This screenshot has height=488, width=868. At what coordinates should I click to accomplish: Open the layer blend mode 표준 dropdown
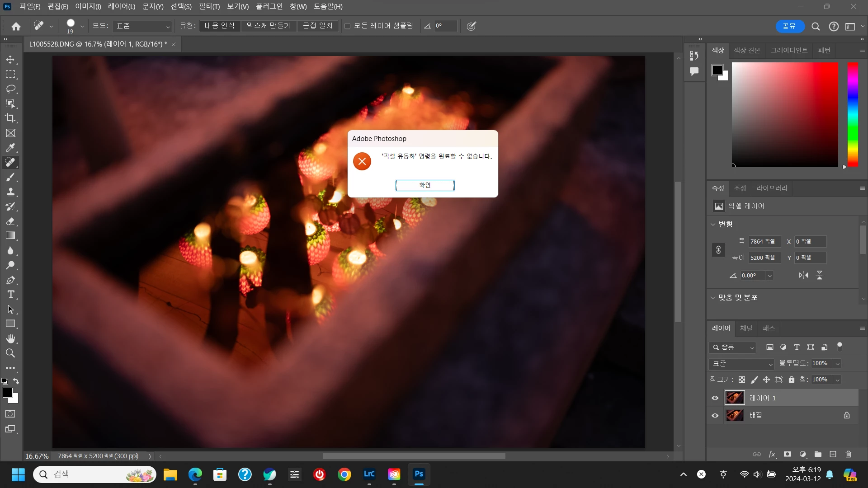[741, 364]
